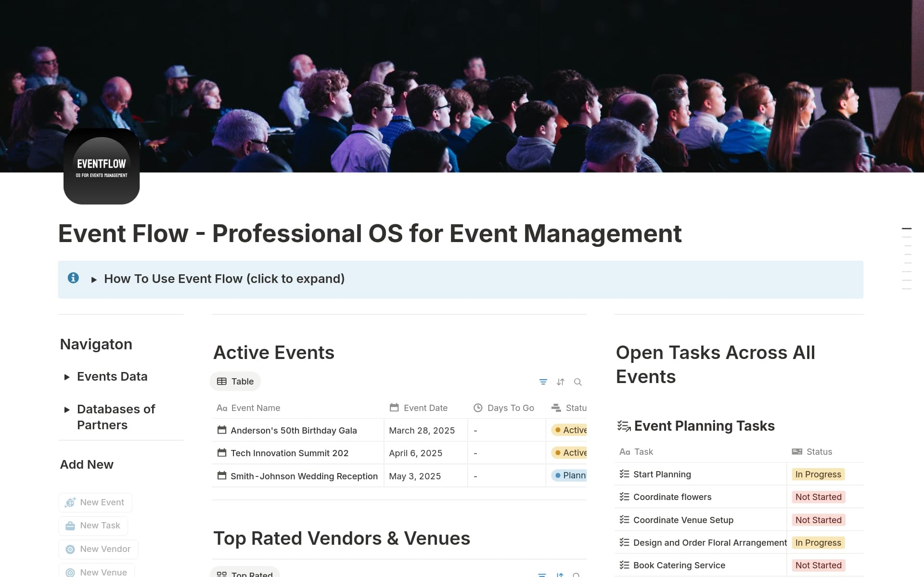Screen dimensions: 924x577
Task: Open the filter icon on Active Events table
Action: coord(543,382)
